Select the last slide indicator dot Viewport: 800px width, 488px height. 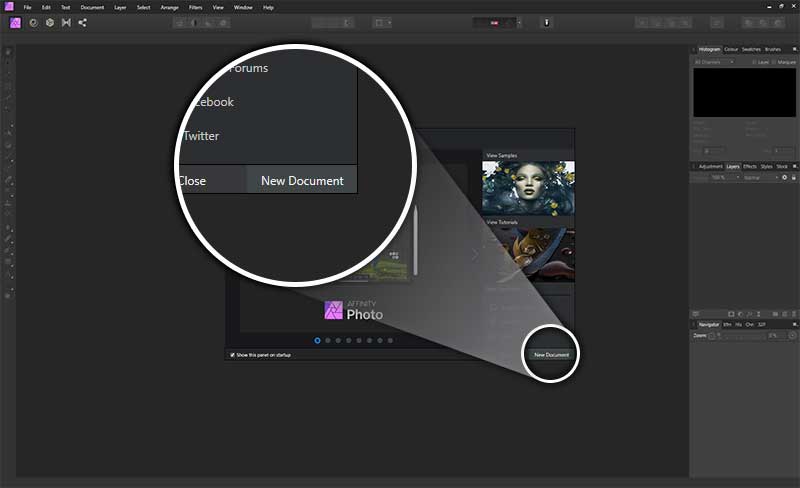point(390,340)
